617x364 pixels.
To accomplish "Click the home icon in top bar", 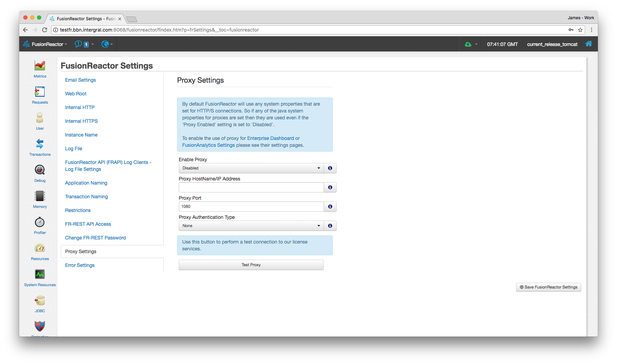I will [589, 44].
